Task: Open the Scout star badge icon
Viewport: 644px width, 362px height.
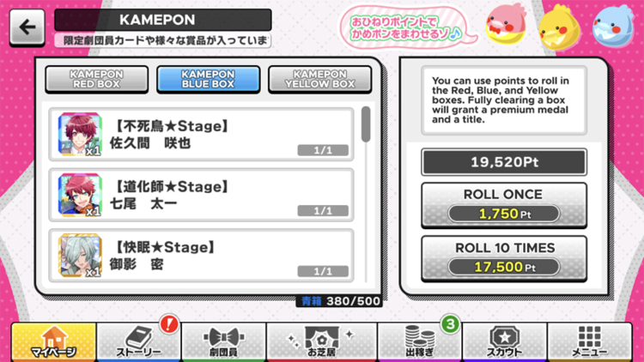Action: point(504,342)
